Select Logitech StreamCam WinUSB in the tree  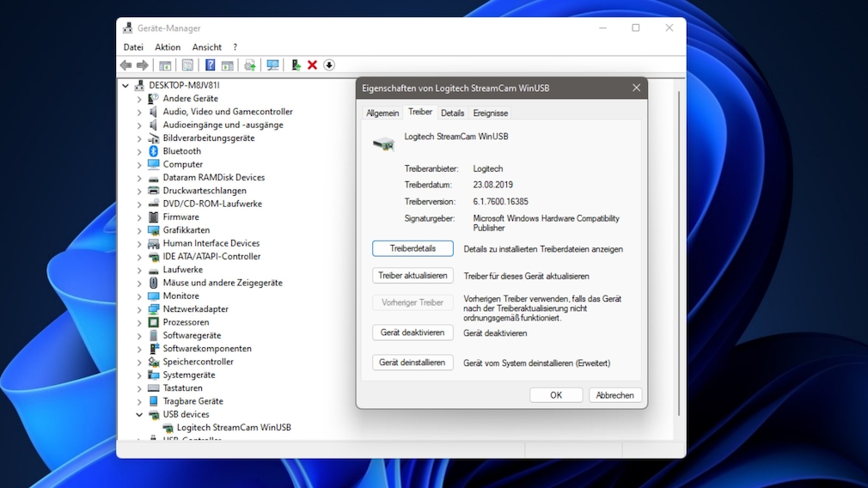coord(234,428)
